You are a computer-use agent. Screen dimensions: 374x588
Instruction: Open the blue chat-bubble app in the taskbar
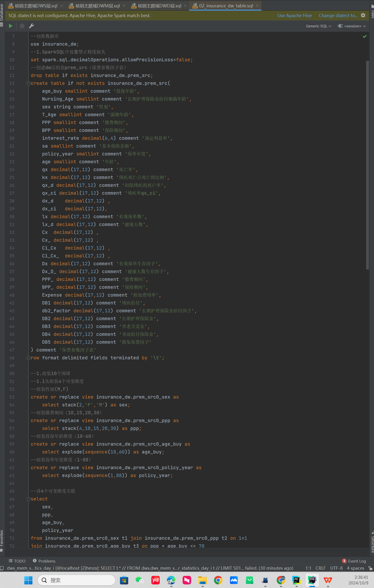point(234,580)
